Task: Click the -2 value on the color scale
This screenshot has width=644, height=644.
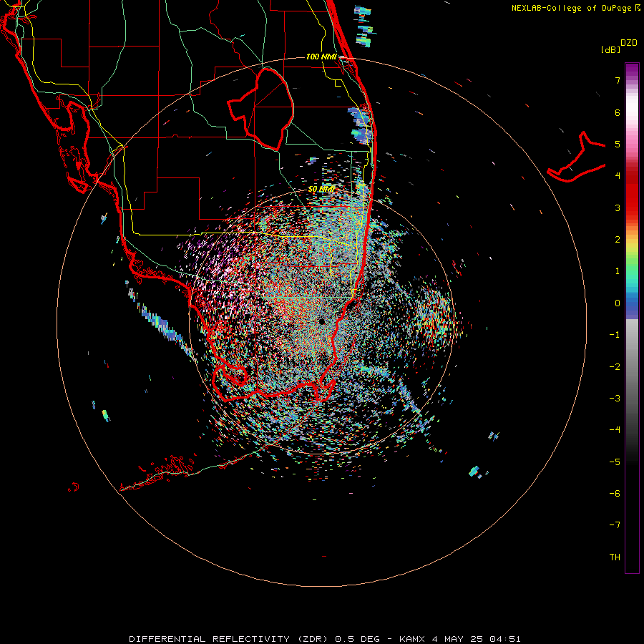Action: tap(615, 367)
